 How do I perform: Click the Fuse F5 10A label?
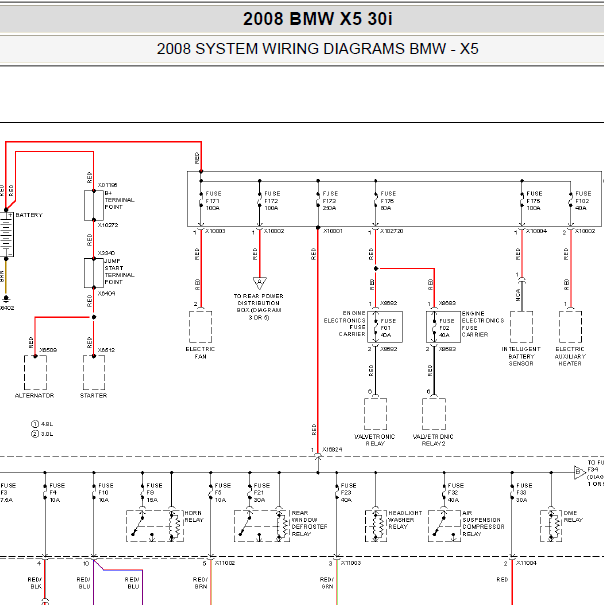(223, 493)
